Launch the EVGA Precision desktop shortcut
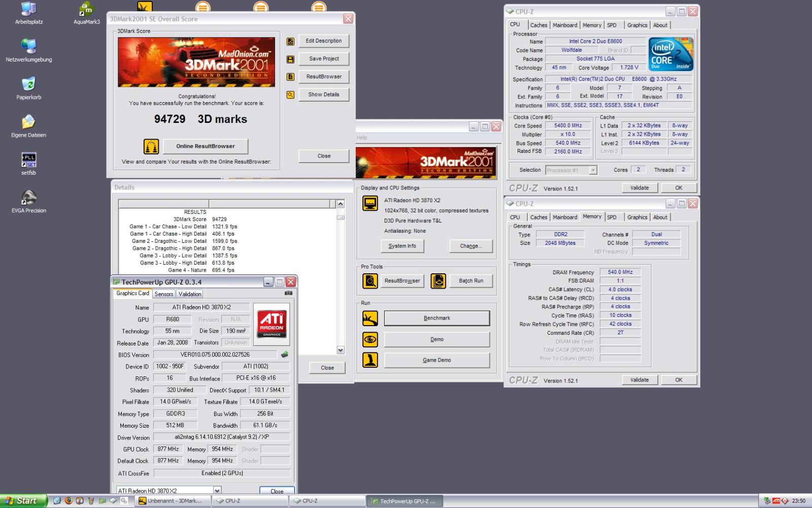This screenshot has height=508, width=812. [29, 201]
